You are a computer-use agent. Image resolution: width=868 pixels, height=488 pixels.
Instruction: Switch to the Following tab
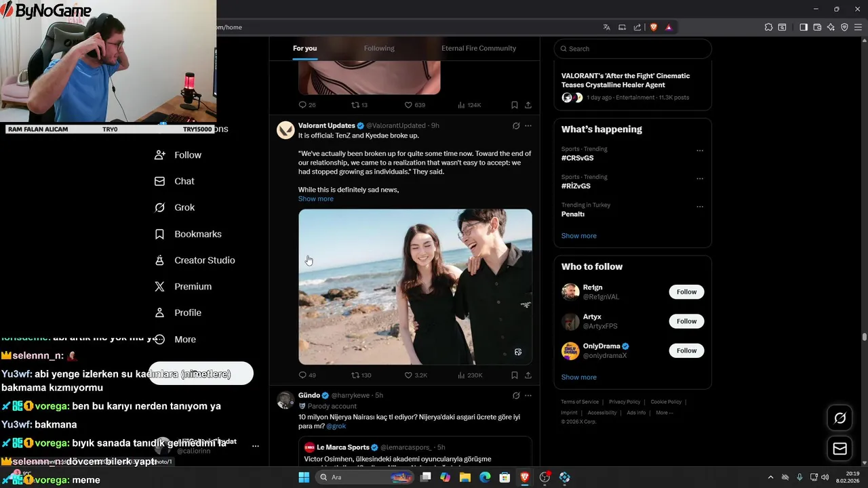(x=379, y=48)
